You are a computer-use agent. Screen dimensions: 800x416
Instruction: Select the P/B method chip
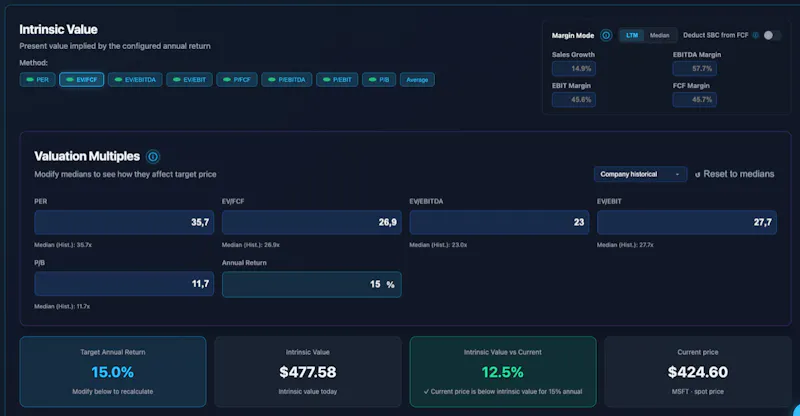pyautogui.click(x=379, y=80)
